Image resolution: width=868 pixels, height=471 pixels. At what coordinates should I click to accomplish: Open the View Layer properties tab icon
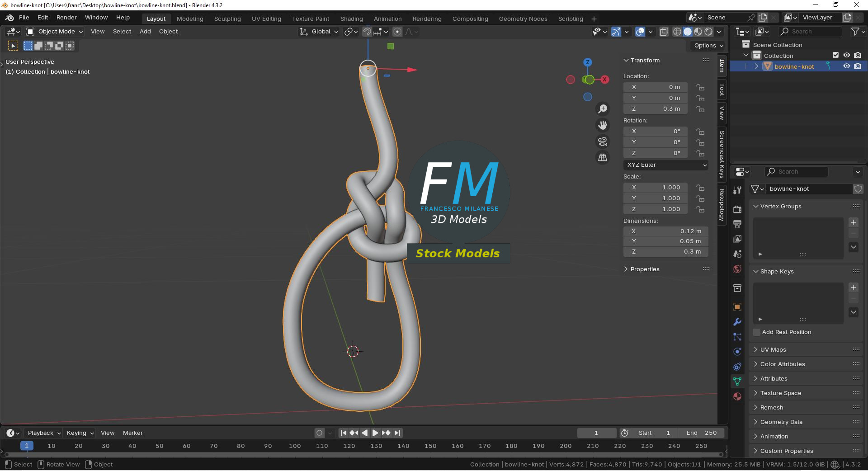coord(737,239)
